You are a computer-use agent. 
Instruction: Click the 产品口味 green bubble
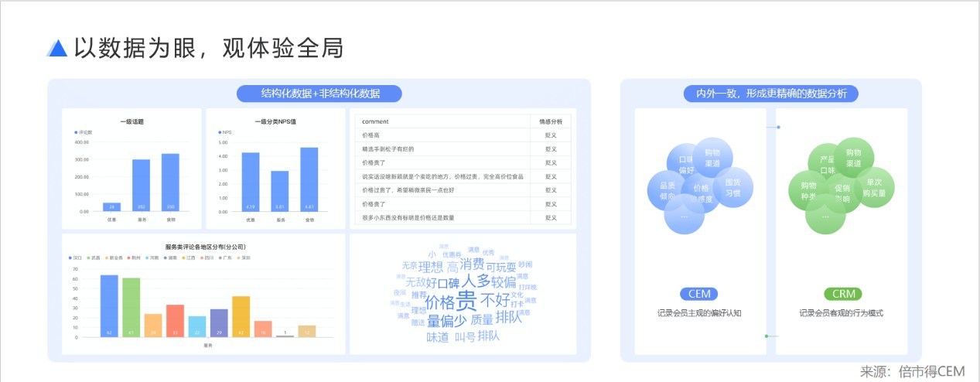[x=827, y=165]
